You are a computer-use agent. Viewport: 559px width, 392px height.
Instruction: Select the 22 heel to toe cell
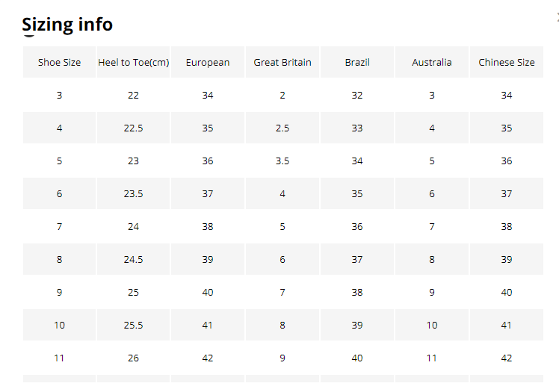tap(133, 96)
